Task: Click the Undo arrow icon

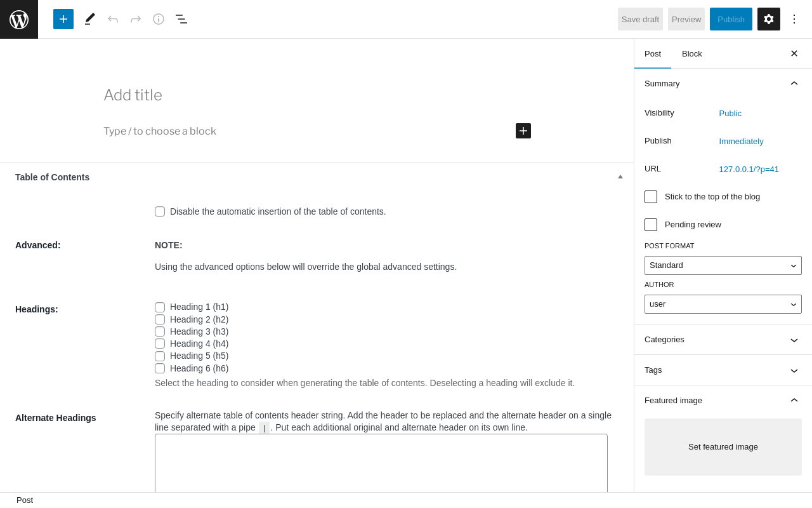Action: [113, 19]
